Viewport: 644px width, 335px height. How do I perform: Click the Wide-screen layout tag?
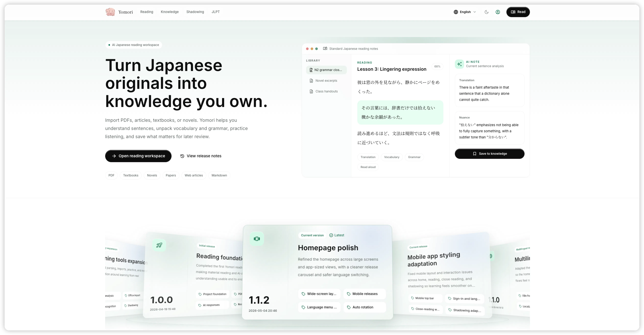coord(319,294)
